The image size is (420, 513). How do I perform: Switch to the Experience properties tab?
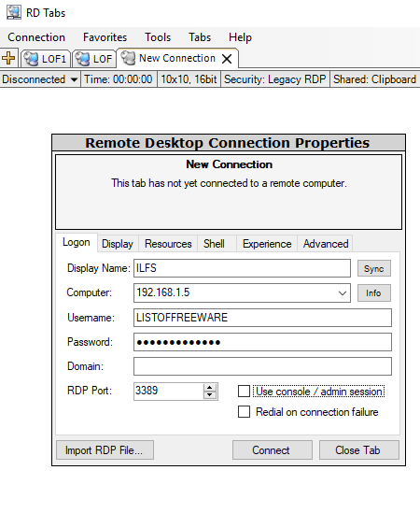click(x=267, y=244)
